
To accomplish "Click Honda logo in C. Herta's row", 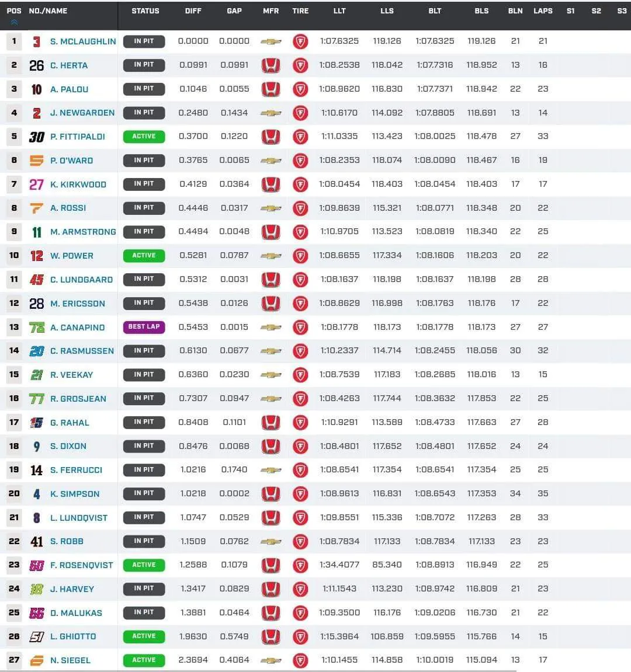I will click(x=271, y=65).
